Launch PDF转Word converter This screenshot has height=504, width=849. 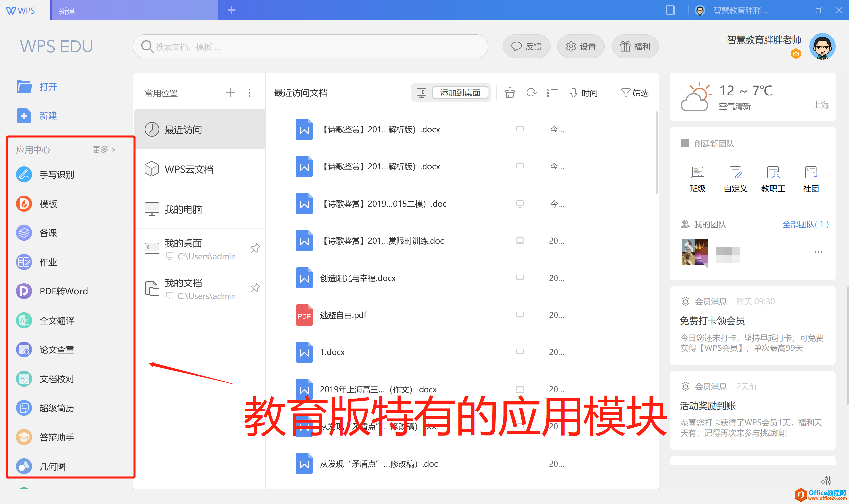(52, 291)
